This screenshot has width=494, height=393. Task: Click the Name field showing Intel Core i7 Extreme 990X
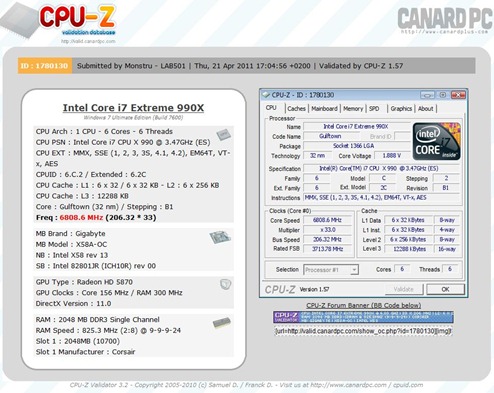(357, 127)
